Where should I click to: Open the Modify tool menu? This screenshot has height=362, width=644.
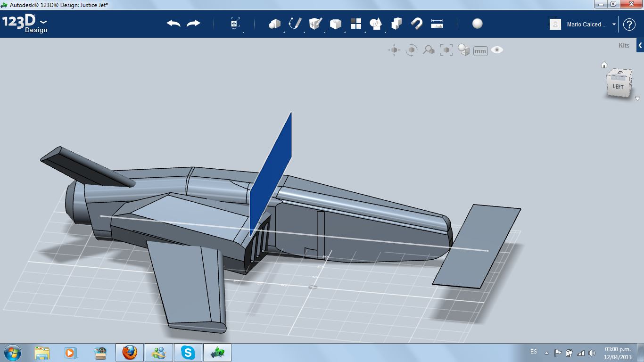[336, 24]
